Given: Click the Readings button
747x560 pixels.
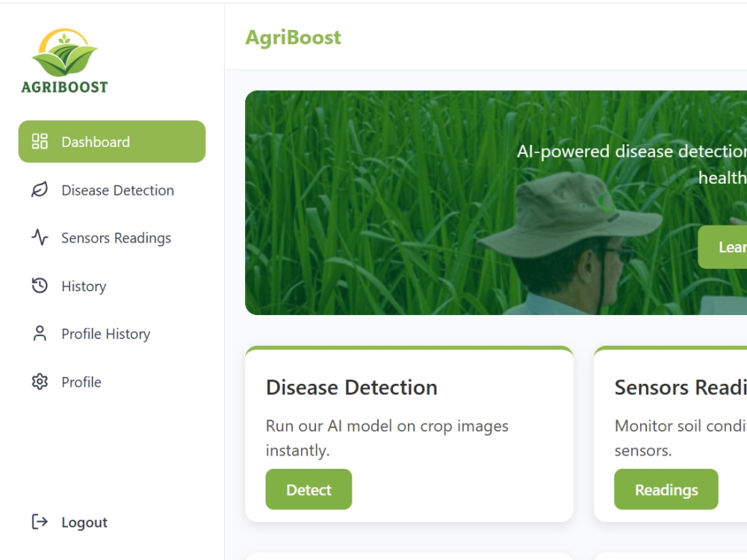Looking at the screenshot, I should pyautogui.click(x=666, y=490).
